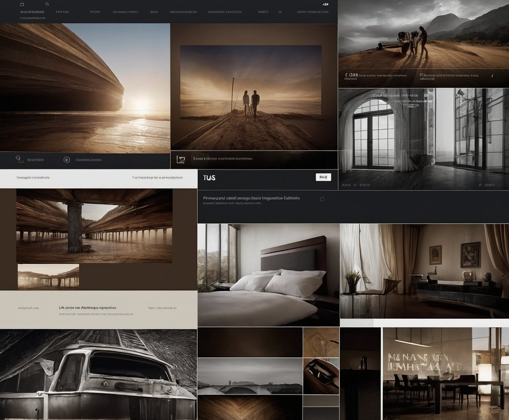This screenshot has width=509, height=420.
Task: Click the magnifier search icon in the top bar
Action: (47, 4)
